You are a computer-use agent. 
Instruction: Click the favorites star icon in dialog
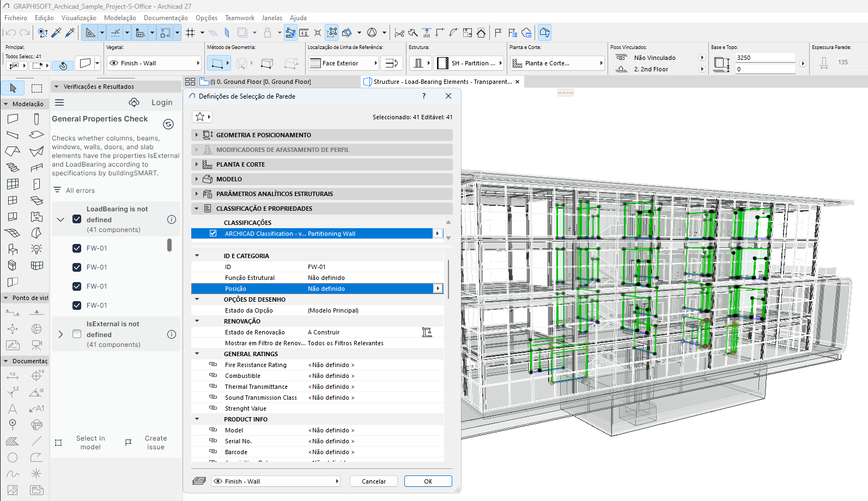point(200,117)
